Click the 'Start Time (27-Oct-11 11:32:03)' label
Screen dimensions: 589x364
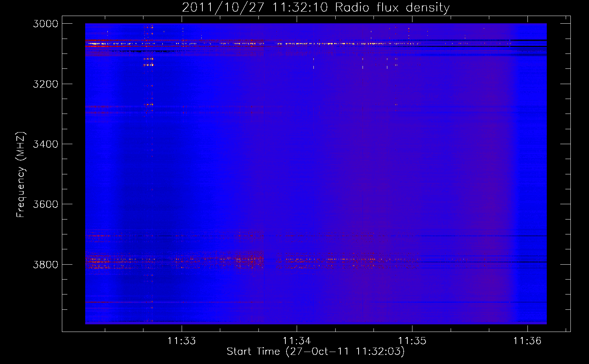click(x=316, y=352)
